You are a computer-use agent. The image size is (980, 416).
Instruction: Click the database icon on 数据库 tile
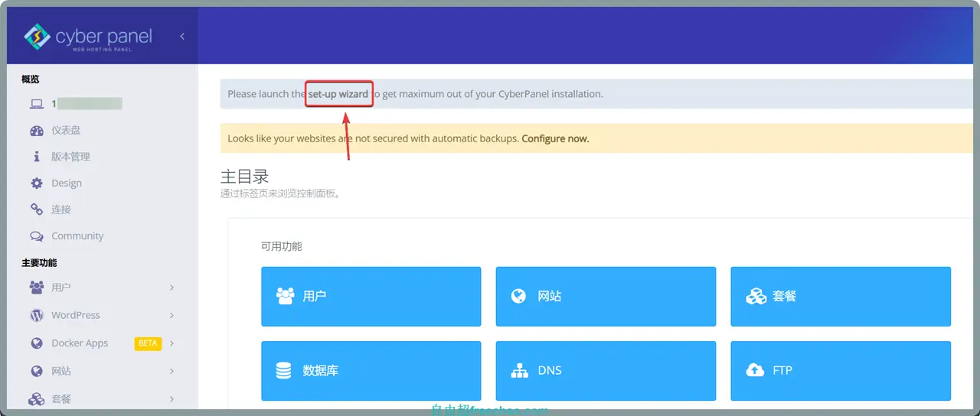(x=284, y=371)
